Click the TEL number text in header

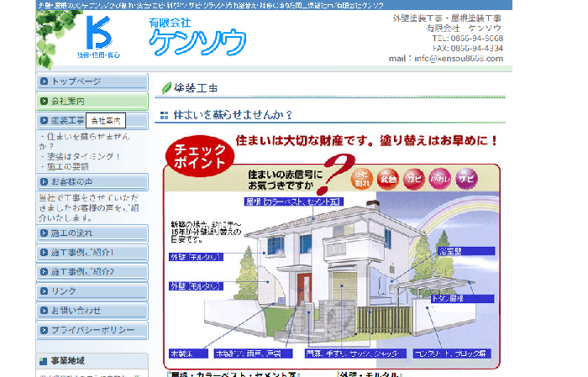click(467, 39)
